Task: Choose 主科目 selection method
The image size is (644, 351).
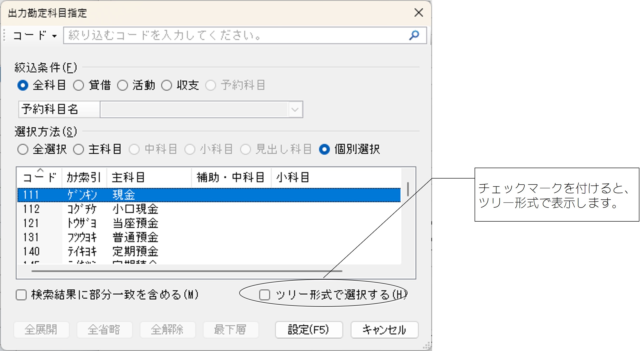Action: tap(79, 149)
